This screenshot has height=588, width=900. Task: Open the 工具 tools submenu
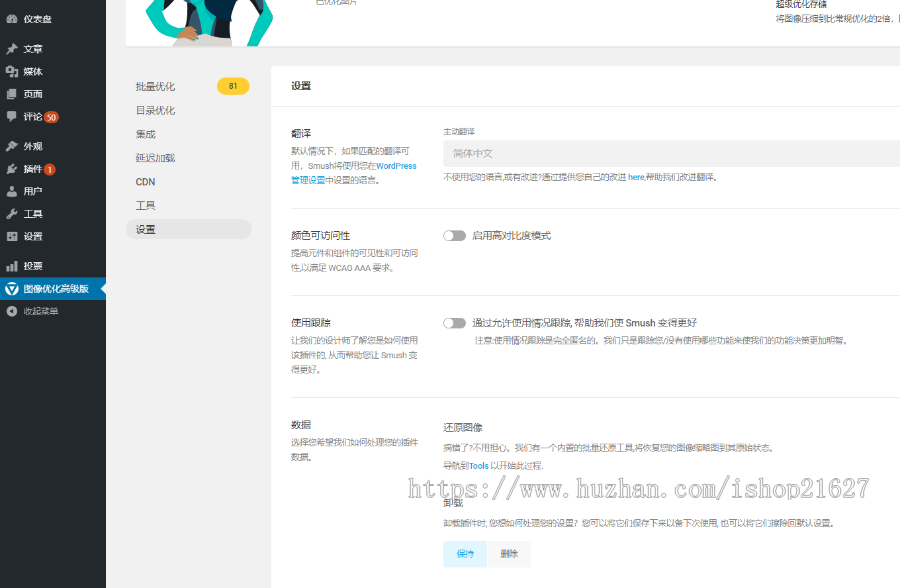[145, 205]
